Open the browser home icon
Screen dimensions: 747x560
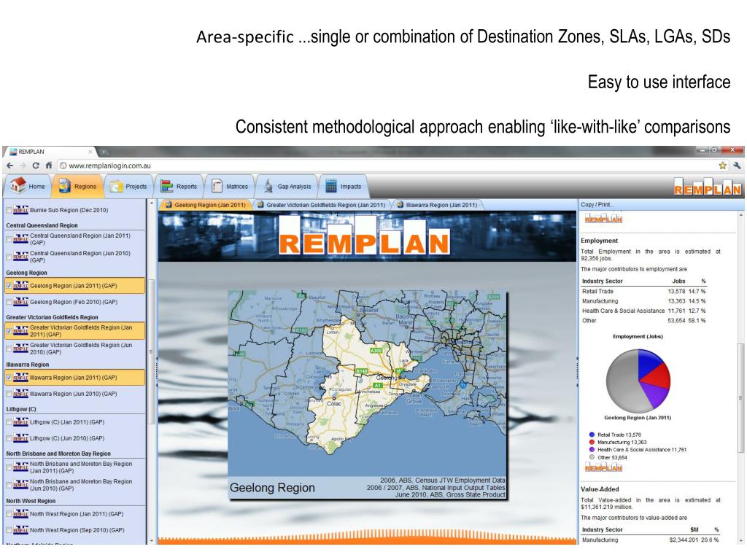coord(49,166)
